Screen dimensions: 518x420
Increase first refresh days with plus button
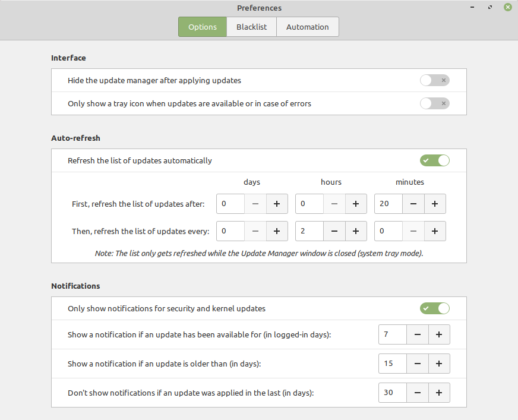point(277,204)
